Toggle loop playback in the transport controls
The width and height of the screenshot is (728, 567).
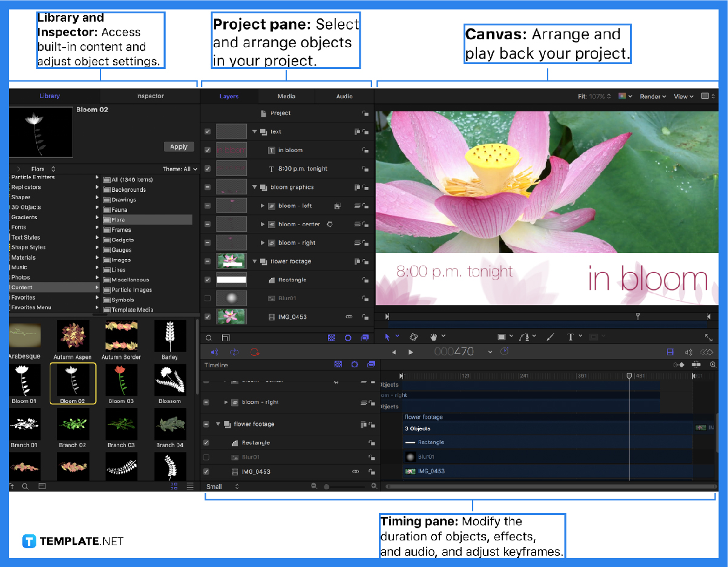(234, 352)
